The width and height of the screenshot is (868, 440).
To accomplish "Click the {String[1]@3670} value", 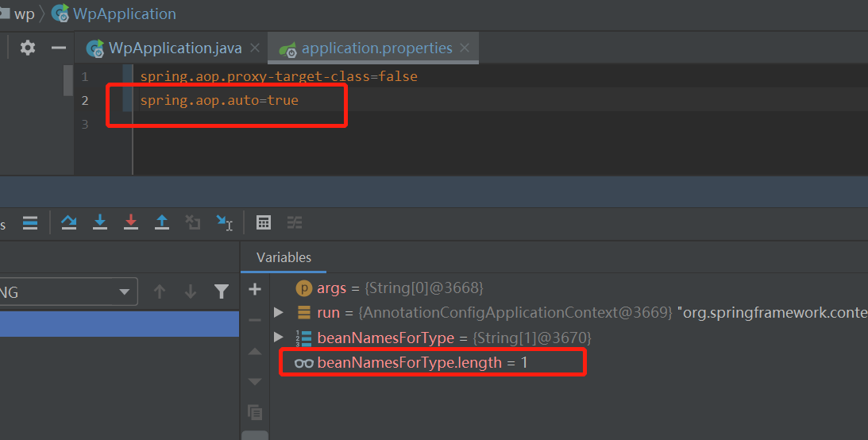I will click(x=531, y=338).
